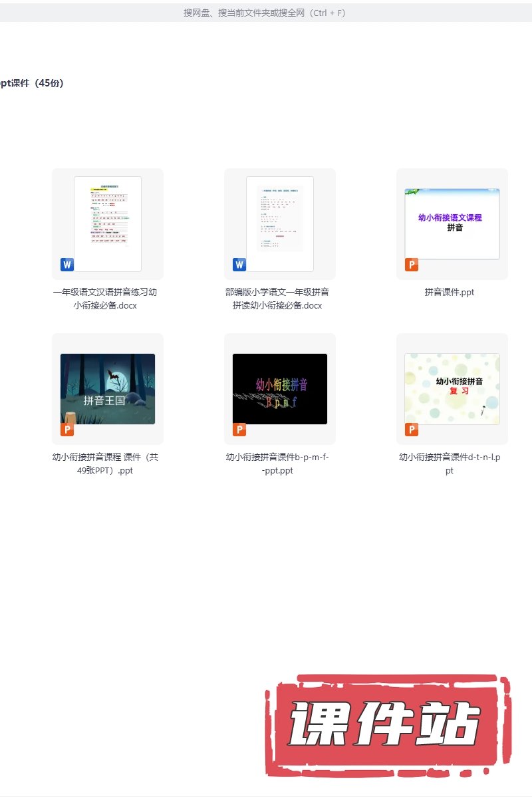
Task: Click the Word icon on 部编版小学语文 file
Action: click(x=239, y=265)
